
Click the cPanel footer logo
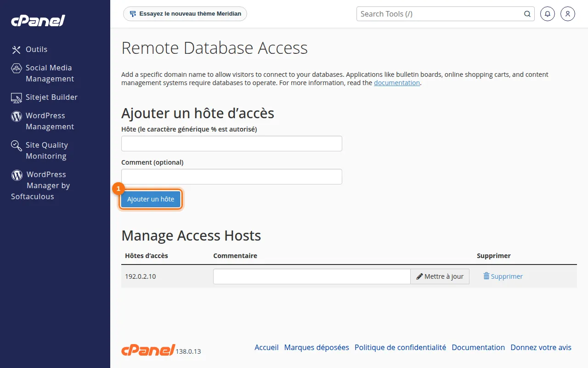148,350
